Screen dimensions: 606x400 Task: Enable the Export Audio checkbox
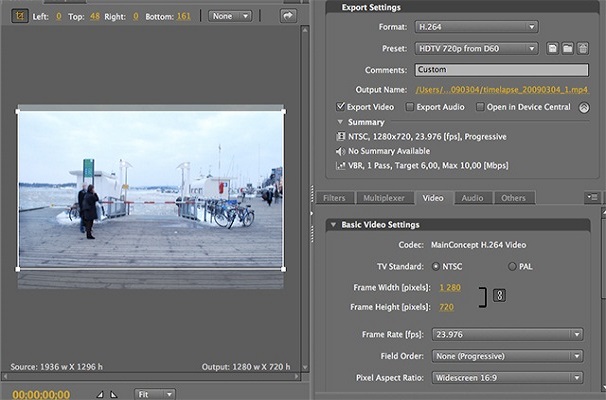tap(409, 106)
